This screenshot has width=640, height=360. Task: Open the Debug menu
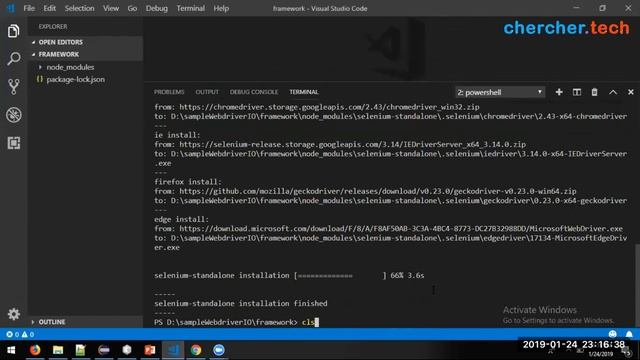(157, 8)
